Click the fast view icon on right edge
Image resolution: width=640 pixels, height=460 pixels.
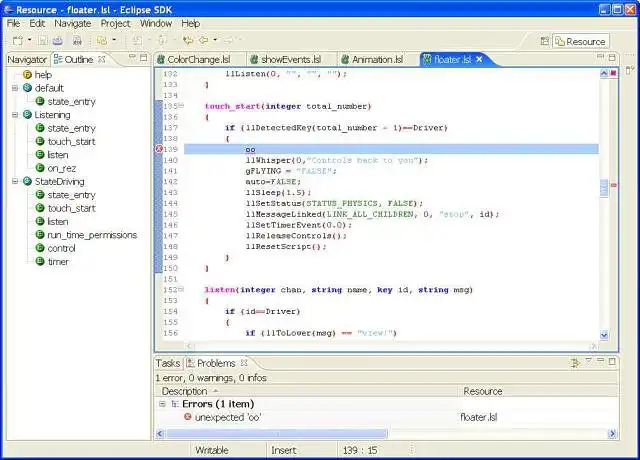click(629, 71)
